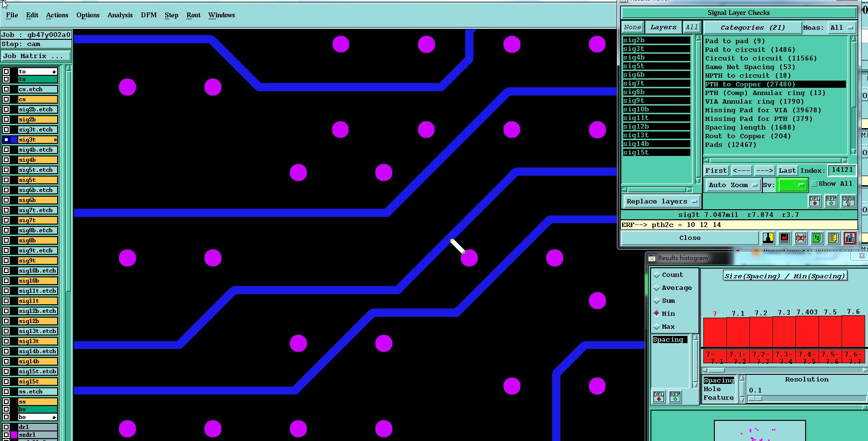Open the Auto Zoom dropdown
868x441 pixels.
coord(733,185)
